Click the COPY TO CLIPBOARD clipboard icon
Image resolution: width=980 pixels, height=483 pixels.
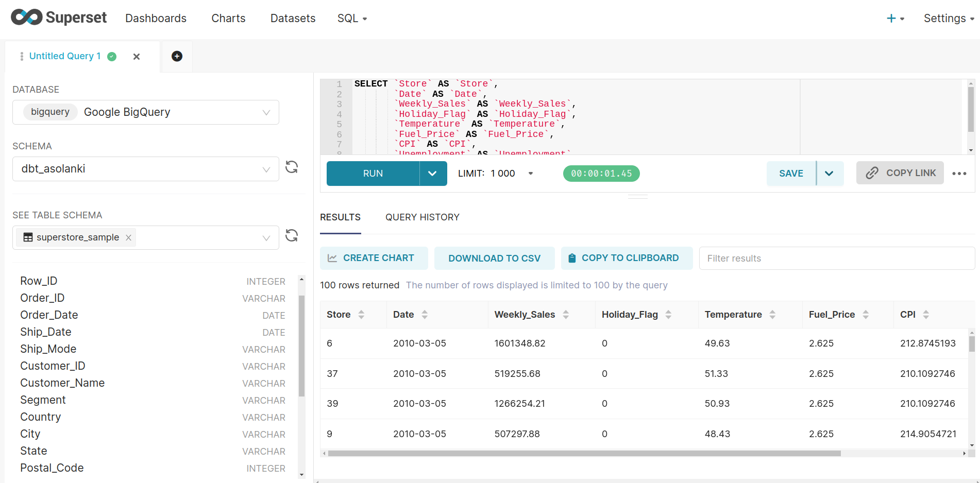(571, 258)
